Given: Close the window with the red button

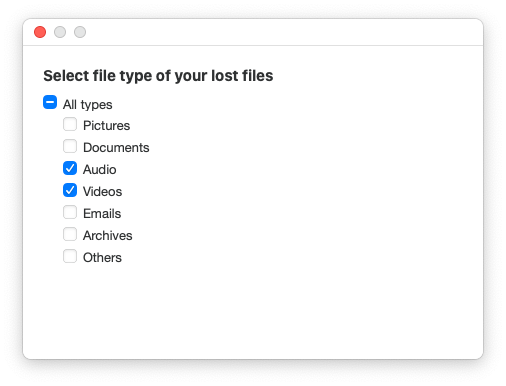Looking at the screenshot, I should click(40, 32).
